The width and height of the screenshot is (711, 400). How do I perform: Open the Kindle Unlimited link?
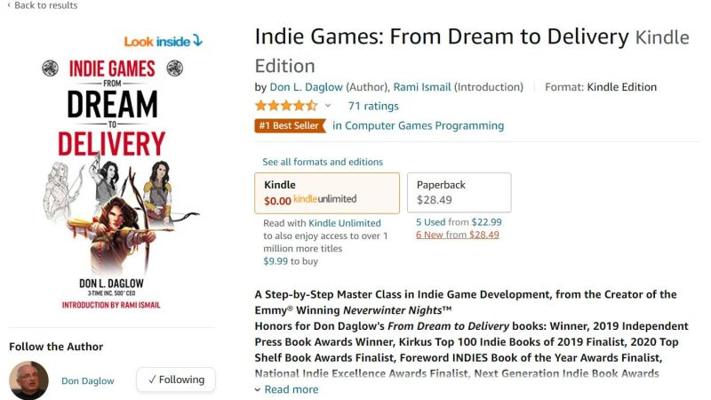coord(344,223)
